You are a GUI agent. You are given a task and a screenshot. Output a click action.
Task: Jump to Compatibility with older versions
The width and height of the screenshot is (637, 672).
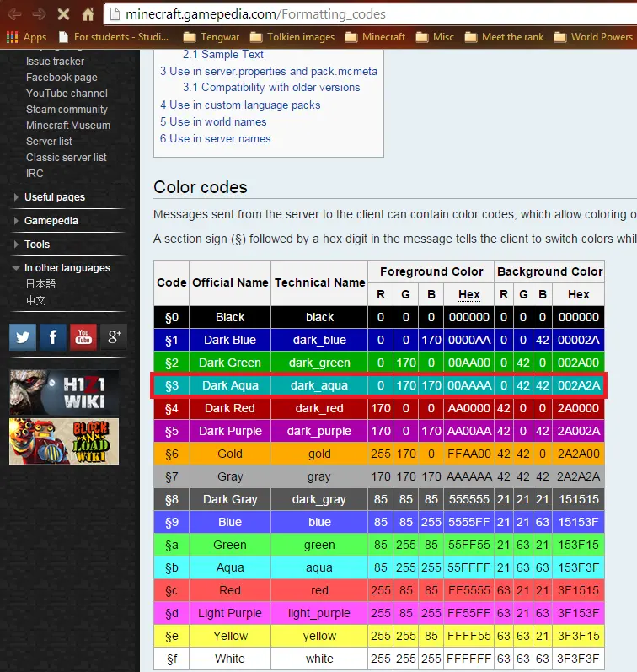click(271, 88)
